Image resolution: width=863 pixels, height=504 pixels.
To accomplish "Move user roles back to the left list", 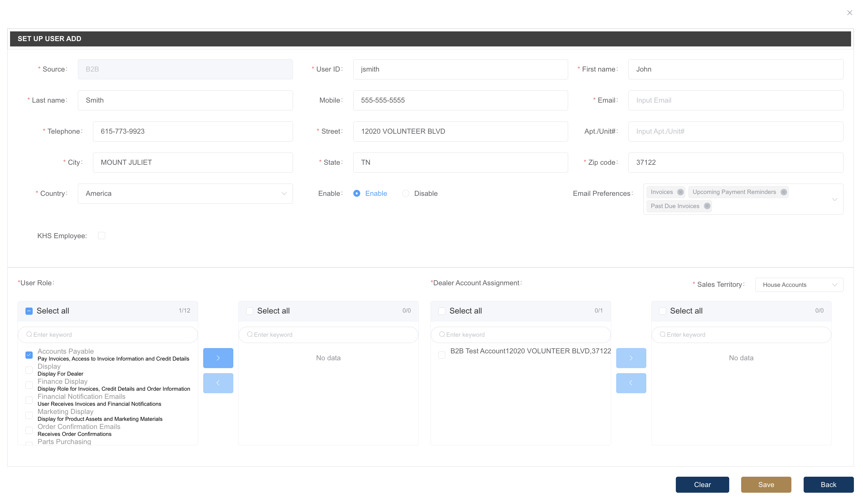I will (x=218, y=383).
